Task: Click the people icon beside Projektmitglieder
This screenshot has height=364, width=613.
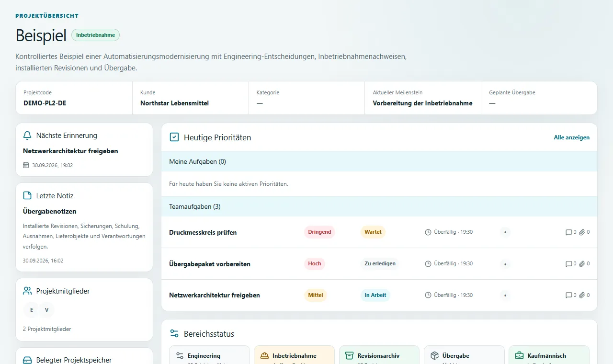Action: tap(27, 291)
